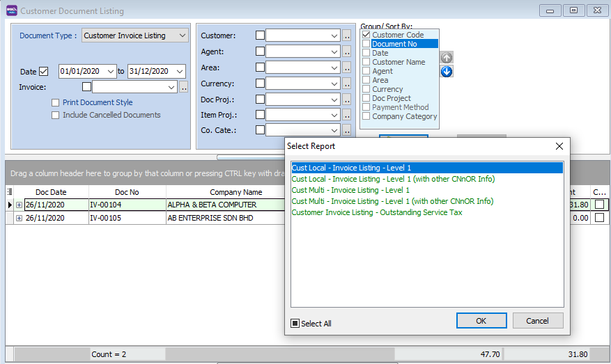Viewport: 611px width, 364px height.
Task: Expand the Currency dropdown list
Action: (x=334, y=84)
